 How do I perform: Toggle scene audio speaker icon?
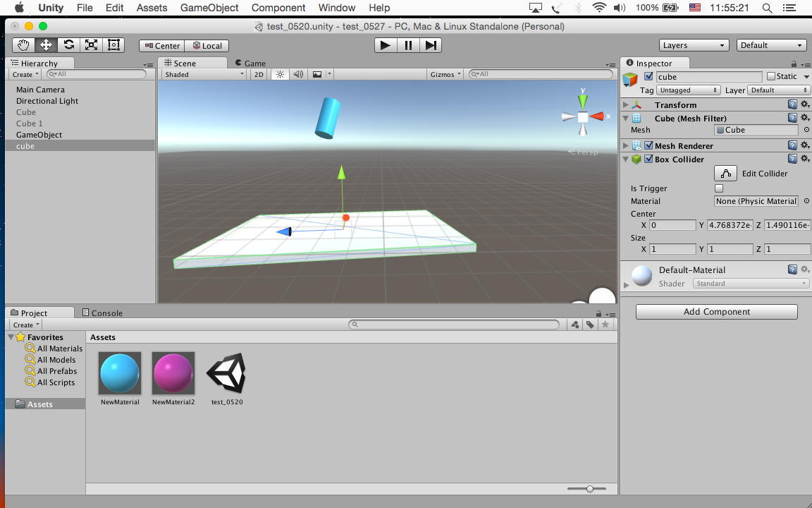click(x=298, y=74)
